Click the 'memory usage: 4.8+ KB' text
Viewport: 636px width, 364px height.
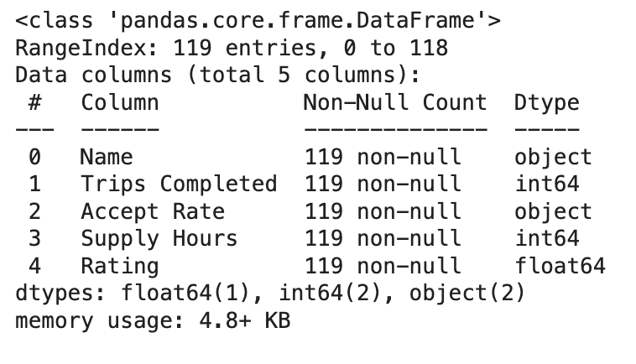click(153, 320)
